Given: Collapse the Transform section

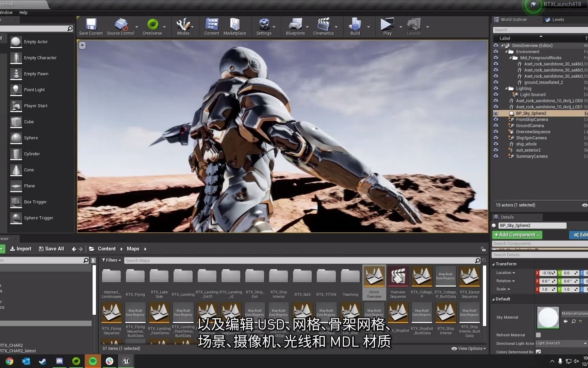Looking at the screenshot, I should (493, 264).
